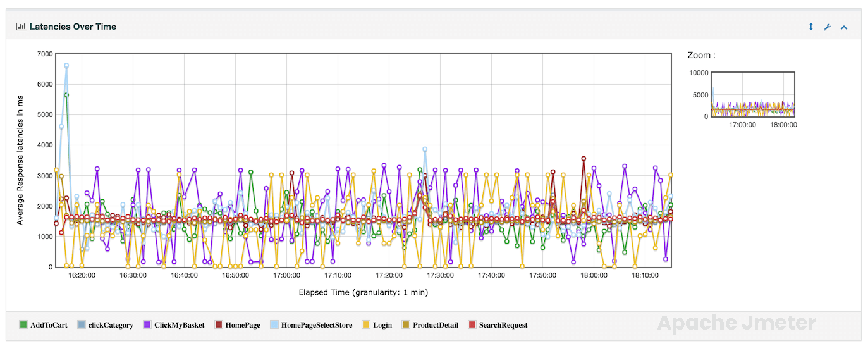
Task: Click the ProductDetail legend color square
Action: pos(405,325)
